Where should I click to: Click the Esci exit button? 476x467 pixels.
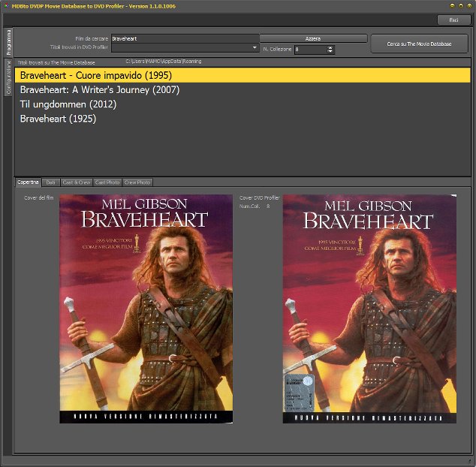pyautogui.click(x=453, y=20)
